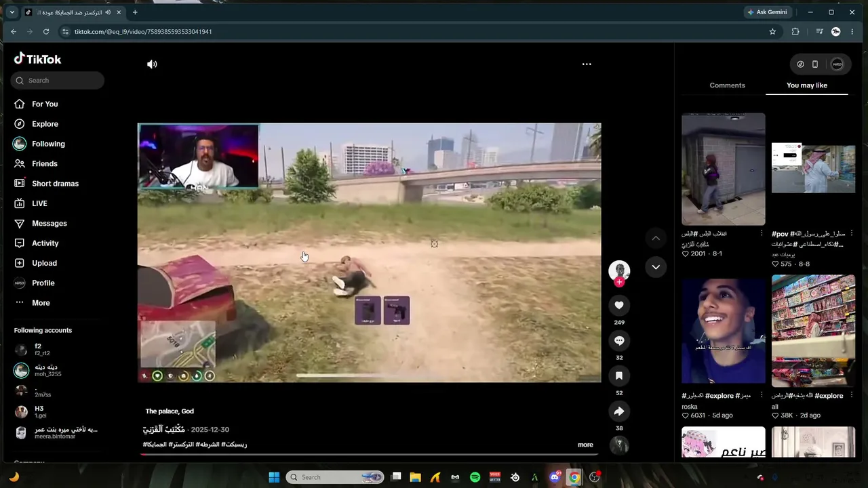Open the tab search dropdown arrow
The height and width of the screenshot is (488, 868).
click(12, 12)
